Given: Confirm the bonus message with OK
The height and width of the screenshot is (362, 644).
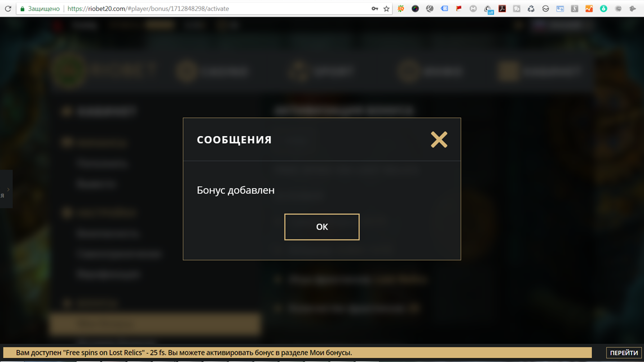Looking at the screenshot, I should 322,227.
